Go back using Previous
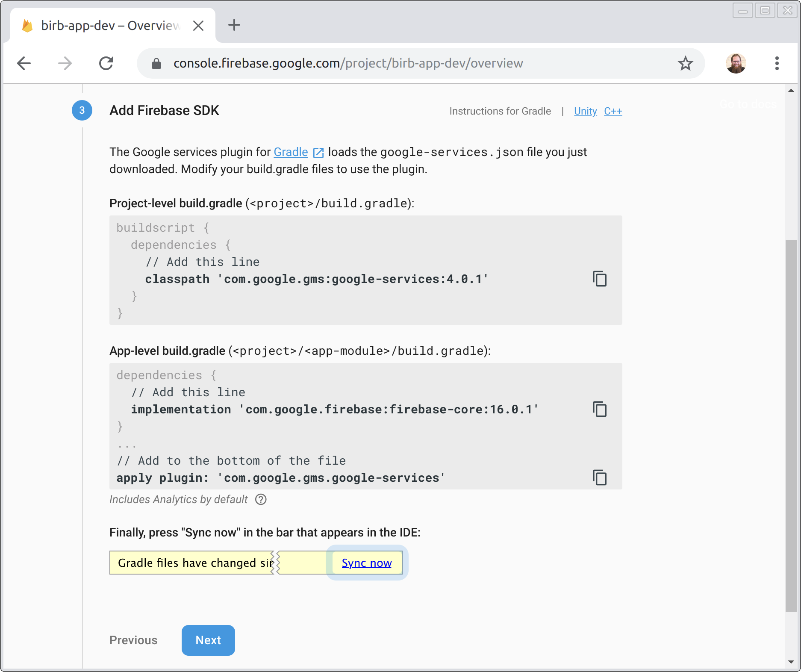This screenshot has height=672, width=801. [133, 640]
